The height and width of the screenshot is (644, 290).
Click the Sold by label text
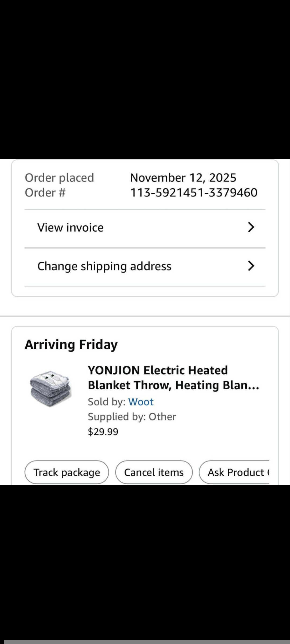point(107,402)
